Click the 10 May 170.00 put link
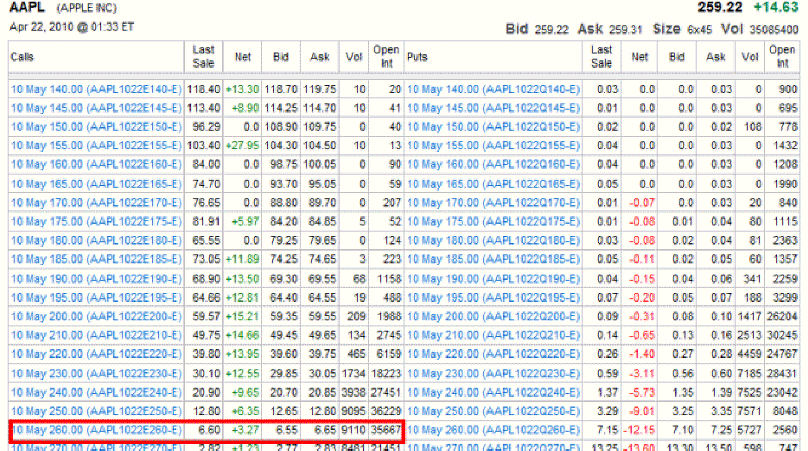 point(494,204)
